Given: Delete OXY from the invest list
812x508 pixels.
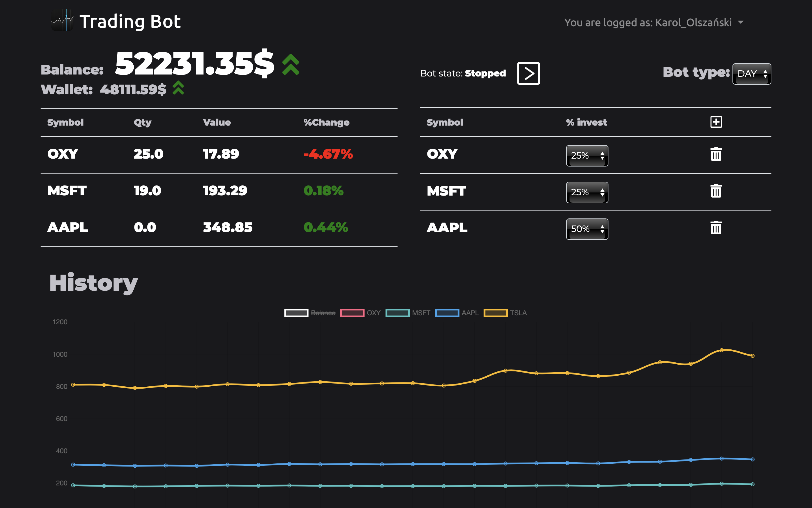Looking at the screenshot, I should tap(716, 154).
